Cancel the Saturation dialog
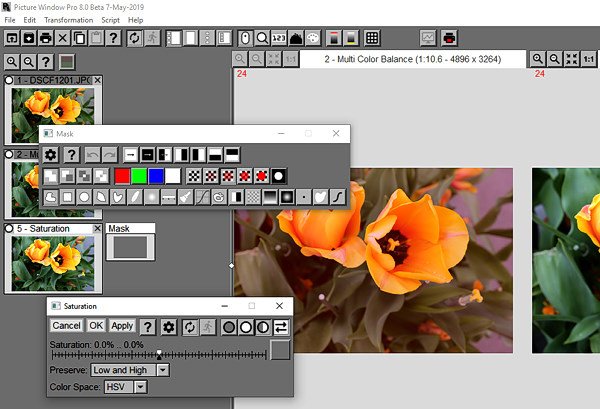This screenshot has width=600, height=409. click(x=67, y=326)
